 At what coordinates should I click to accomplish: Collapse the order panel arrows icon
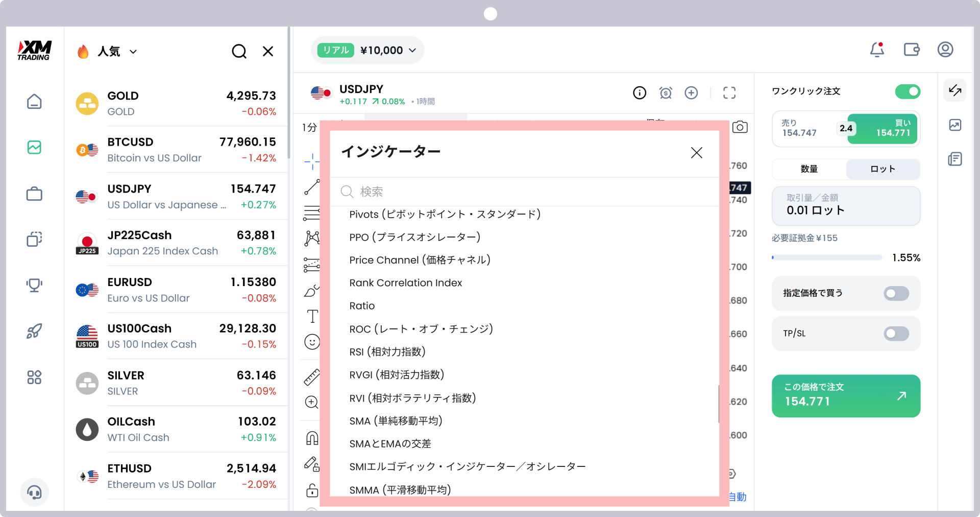955,91
